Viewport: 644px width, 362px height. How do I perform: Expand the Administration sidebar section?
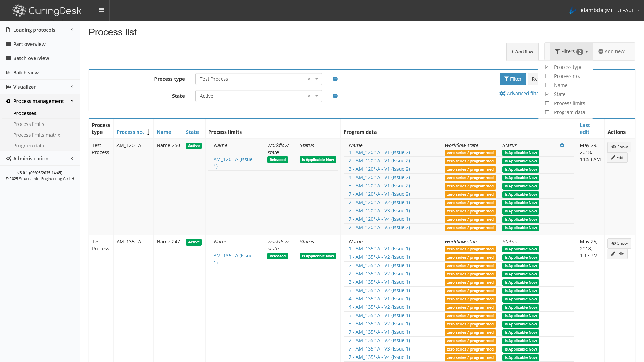point(40,159)
